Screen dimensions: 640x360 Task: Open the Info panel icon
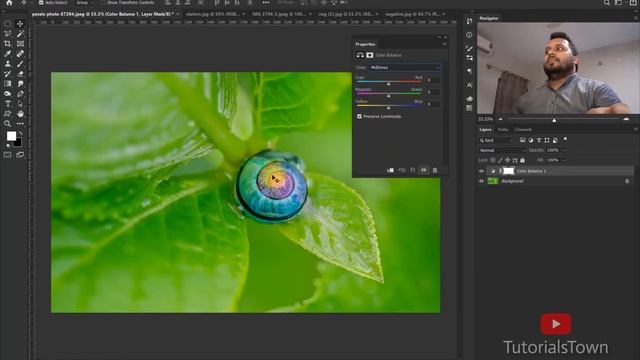point(469,35)
